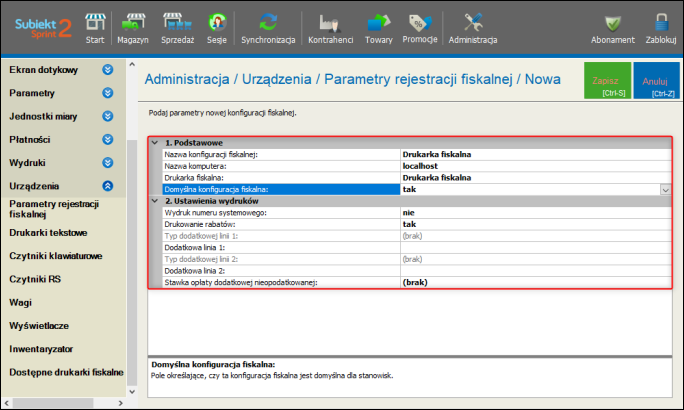The height and width of the screenshot is (410, 684).
Task: Click the green Zapisz button
Action: [x=608, y=81]
